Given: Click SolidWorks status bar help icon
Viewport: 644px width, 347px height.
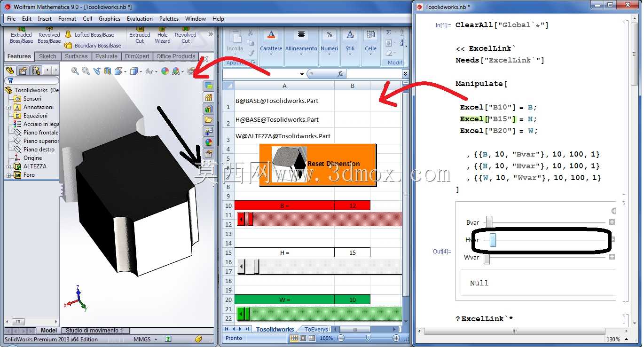Looking at the screenshot, I should [x=168, y=339].
